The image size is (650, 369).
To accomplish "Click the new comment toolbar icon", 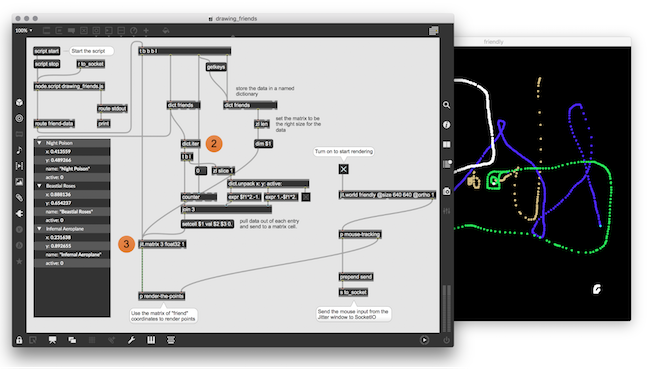I will (x=71, y=30).
